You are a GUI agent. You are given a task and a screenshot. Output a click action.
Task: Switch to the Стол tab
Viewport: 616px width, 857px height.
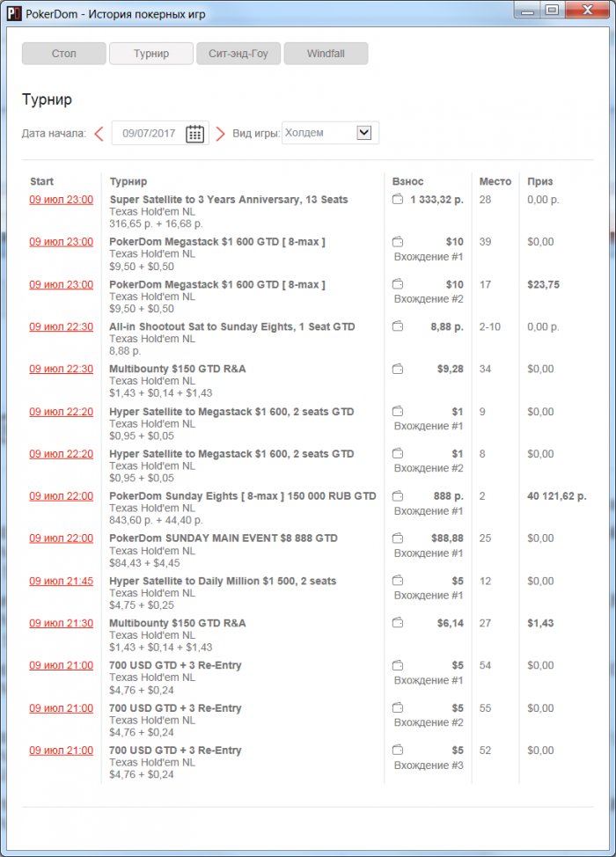pos(64,54)
